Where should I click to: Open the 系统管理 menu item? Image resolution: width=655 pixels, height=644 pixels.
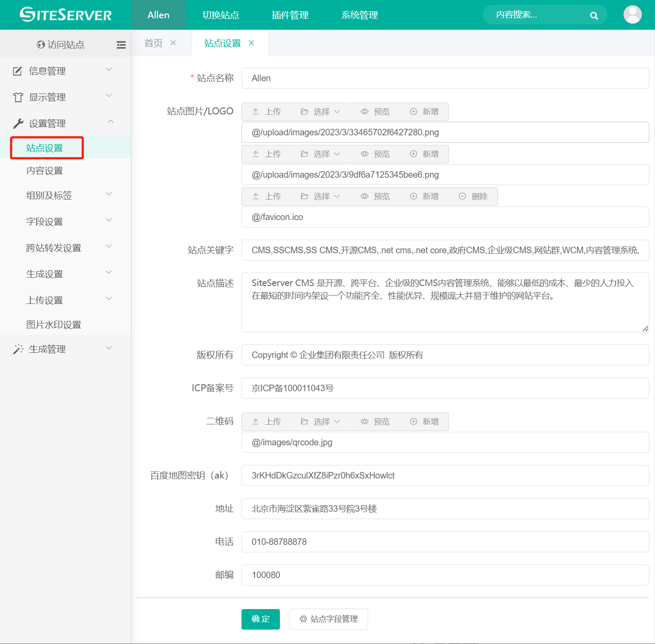click(x=359, y=15)
